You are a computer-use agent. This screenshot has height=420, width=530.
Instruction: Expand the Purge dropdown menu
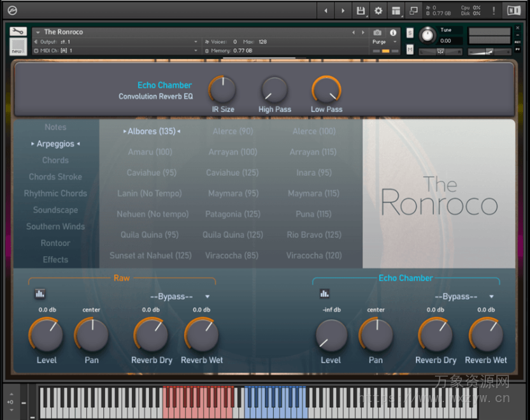click(395, 41)
